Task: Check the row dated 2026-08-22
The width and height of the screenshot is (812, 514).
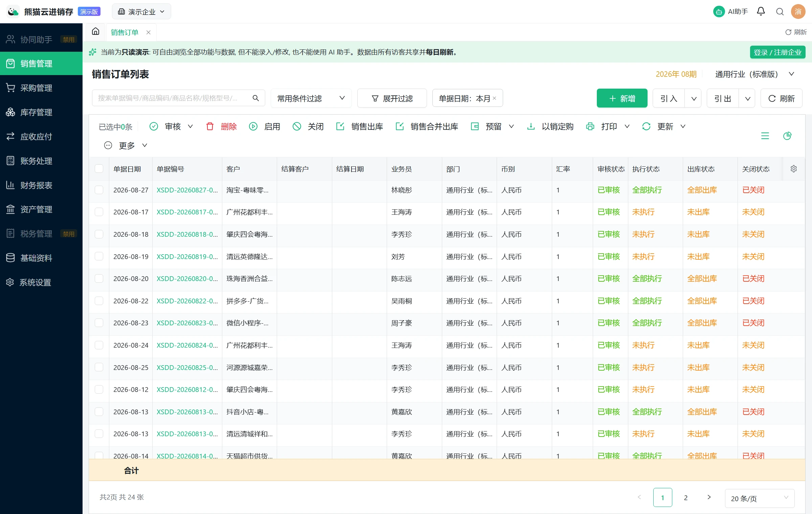Action: [x=99, y=301]
